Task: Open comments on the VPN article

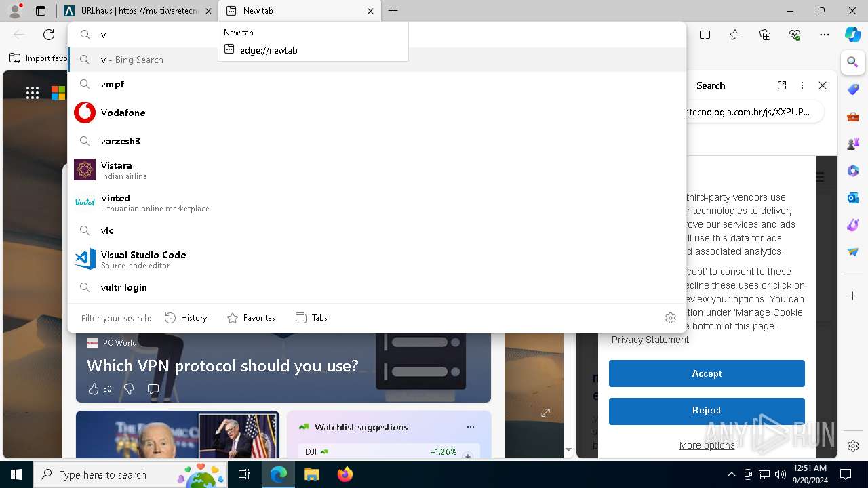Action: click(153, 389)
